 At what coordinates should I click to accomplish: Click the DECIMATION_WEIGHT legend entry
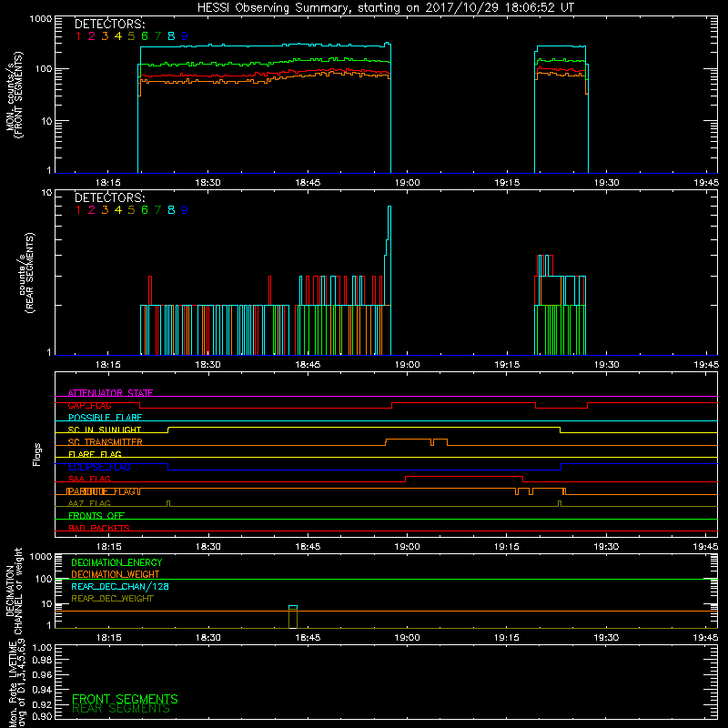[x=116, y=575]
